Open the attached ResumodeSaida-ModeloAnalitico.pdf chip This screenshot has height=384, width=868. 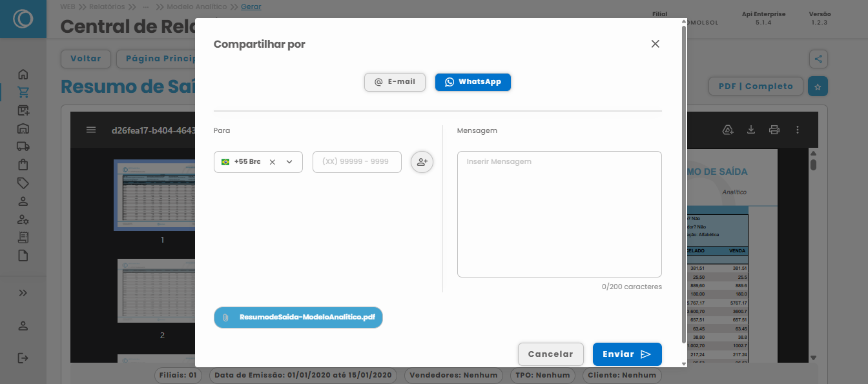coord(298,318)
